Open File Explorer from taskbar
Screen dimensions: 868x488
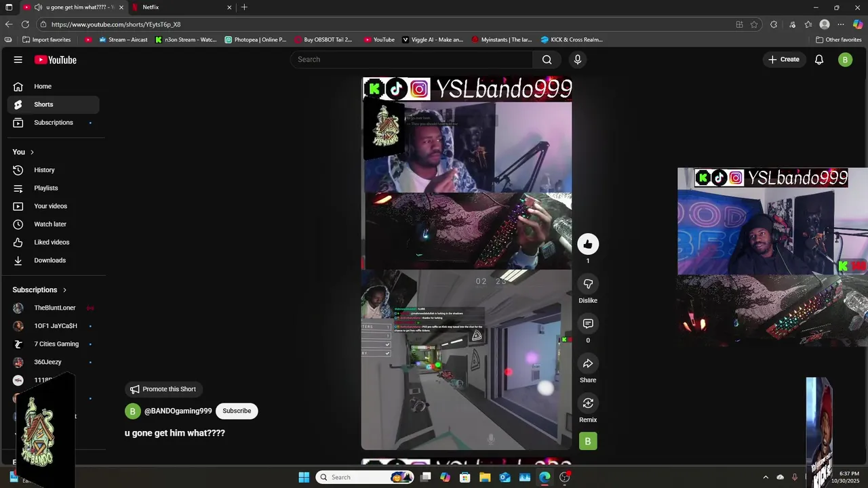(485, 477)
